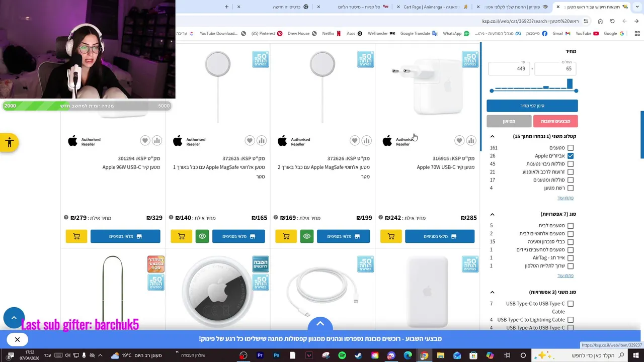Click the blue round chevron button at bottom left

(x=14, y=318)
